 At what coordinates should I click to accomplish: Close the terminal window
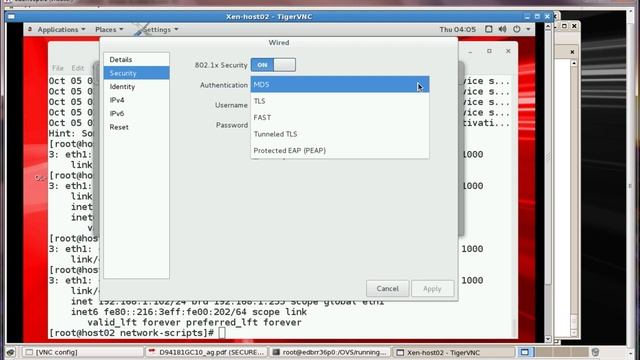(508, 51)
